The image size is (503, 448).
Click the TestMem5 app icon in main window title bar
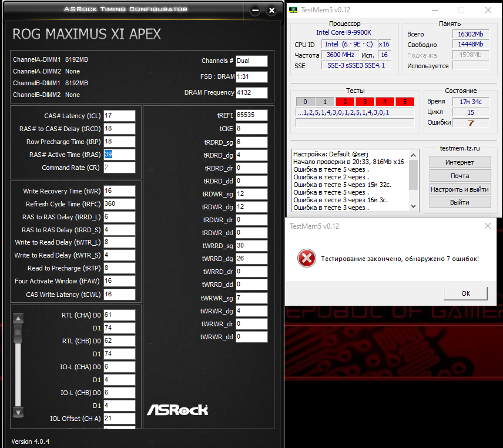point(293,10)
